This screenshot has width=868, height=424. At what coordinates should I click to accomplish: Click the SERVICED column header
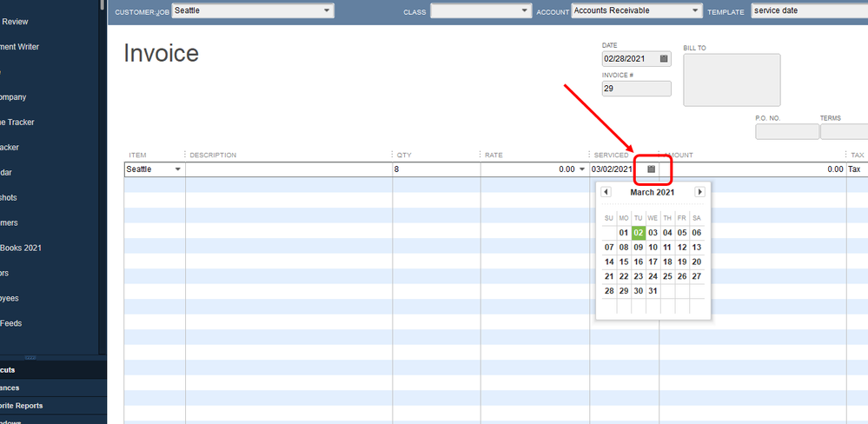point(611,155)
